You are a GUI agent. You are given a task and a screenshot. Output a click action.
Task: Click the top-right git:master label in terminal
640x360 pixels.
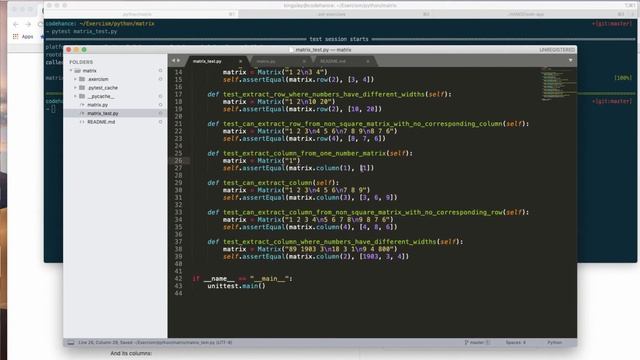tap(611, 24)
